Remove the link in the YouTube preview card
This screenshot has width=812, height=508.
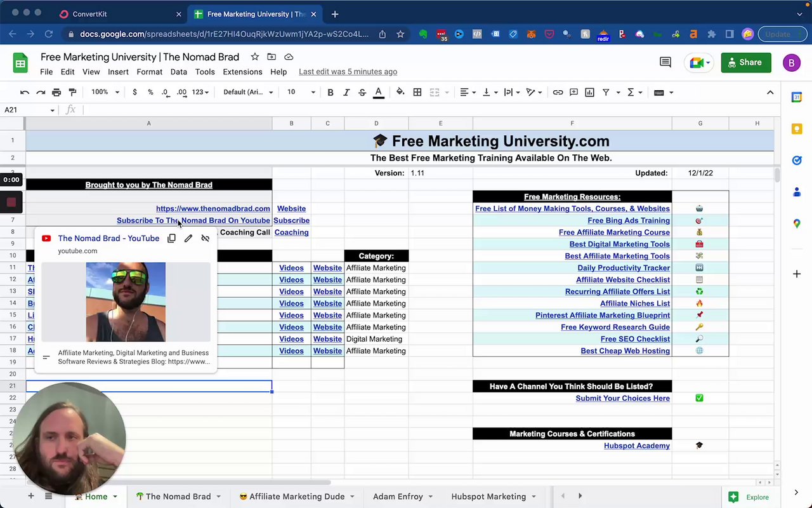[205, 239]
